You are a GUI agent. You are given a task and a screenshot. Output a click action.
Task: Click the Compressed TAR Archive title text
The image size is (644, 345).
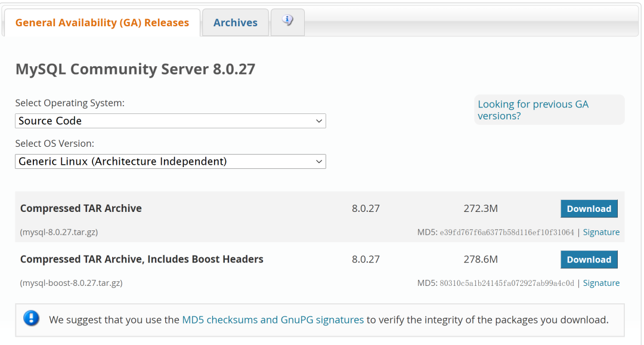(81, 208)
